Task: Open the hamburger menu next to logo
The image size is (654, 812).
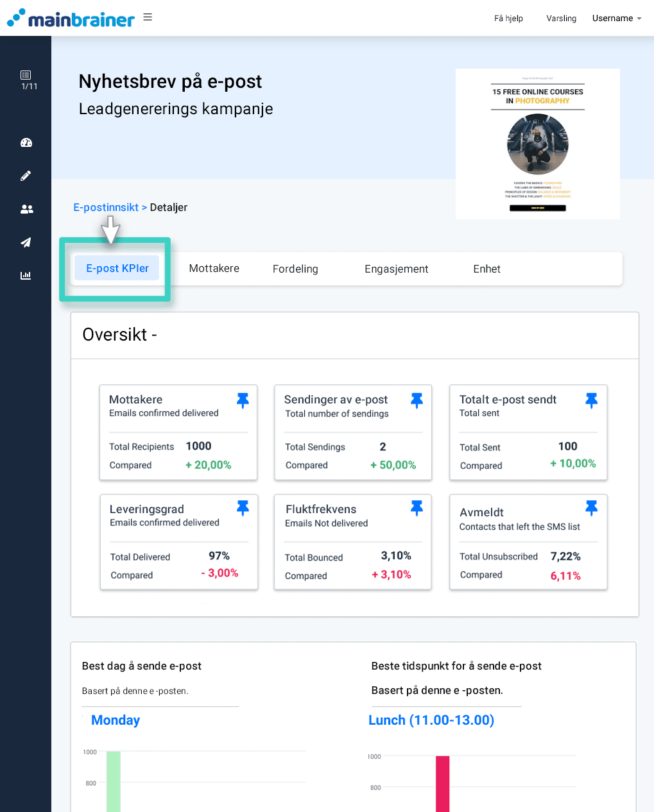Action: pyautogui.click(x=148, y=17)
